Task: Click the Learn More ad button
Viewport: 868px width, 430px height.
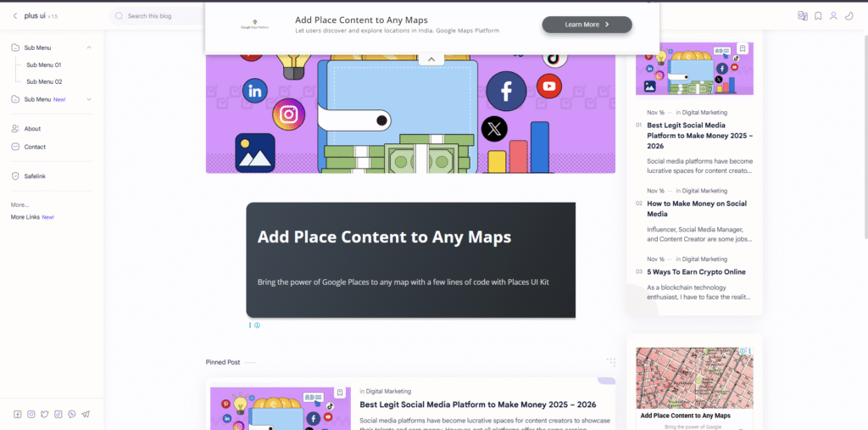Action: click(587, 25)
